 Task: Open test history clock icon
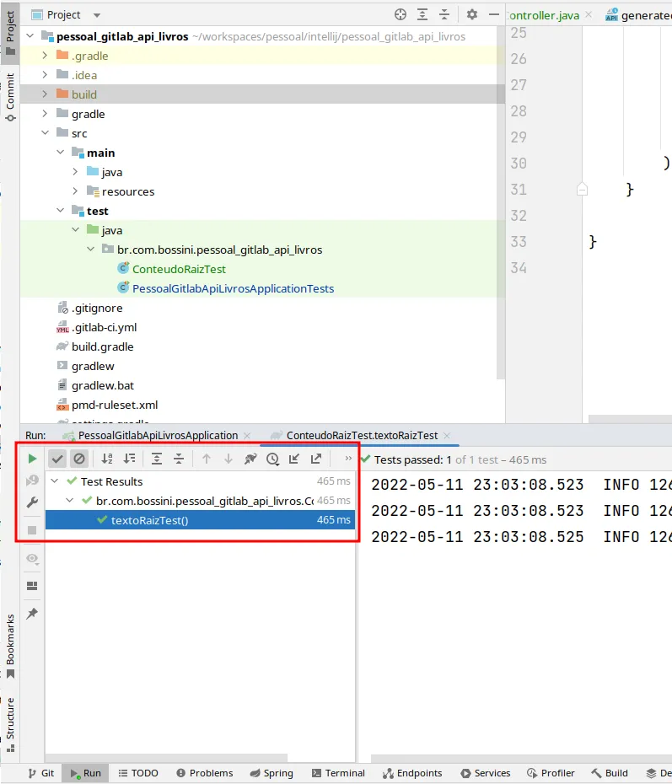(x=272, y=459)
